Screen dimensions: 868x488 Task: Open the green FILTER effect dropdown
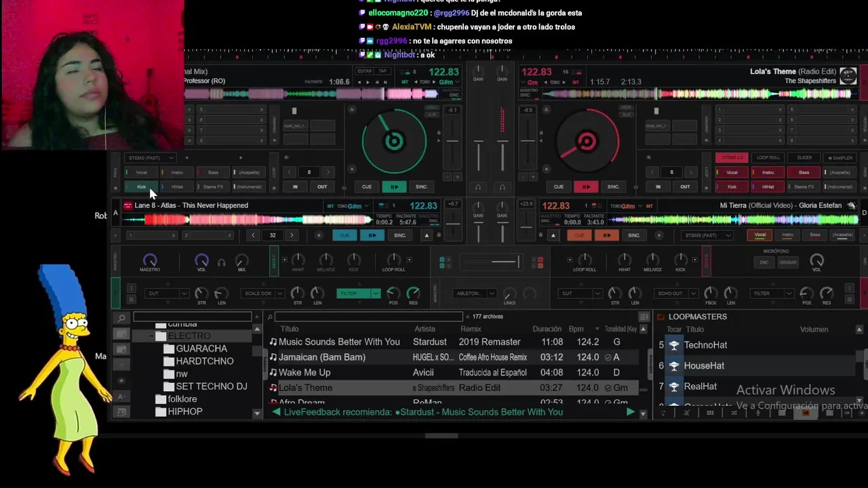(359, 293)
